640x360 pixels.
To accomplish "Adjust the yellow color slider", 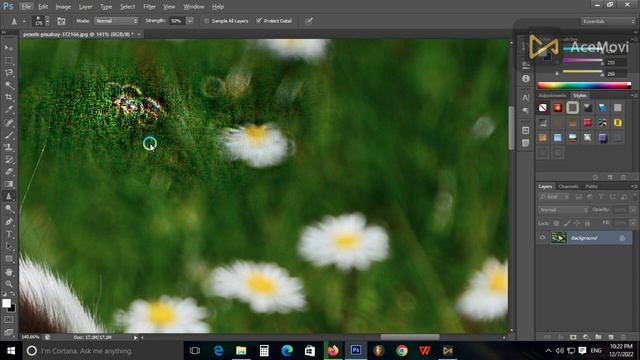I will pos(583,72).
